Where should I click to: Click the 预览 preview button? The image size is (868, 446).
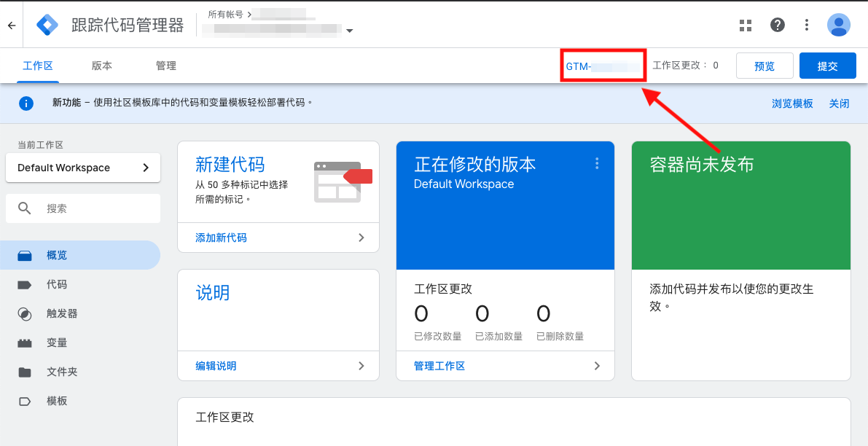tap(765, 66)
